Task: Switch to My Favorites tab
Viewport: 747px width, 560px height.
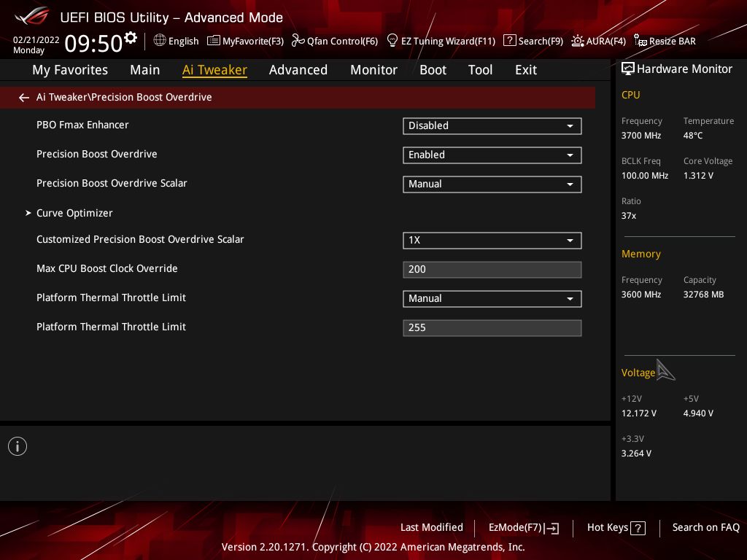Action: [70, 70]
